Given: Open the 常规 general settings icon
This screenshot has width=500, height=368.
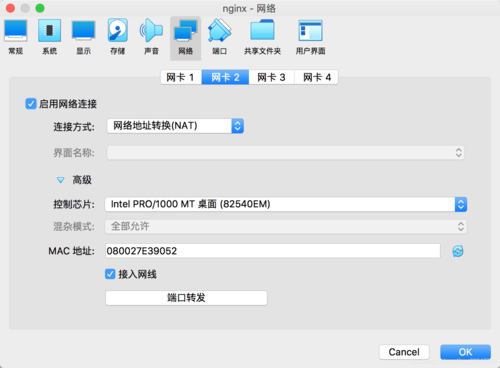Looking at the screenshot, I should (16, 37).
